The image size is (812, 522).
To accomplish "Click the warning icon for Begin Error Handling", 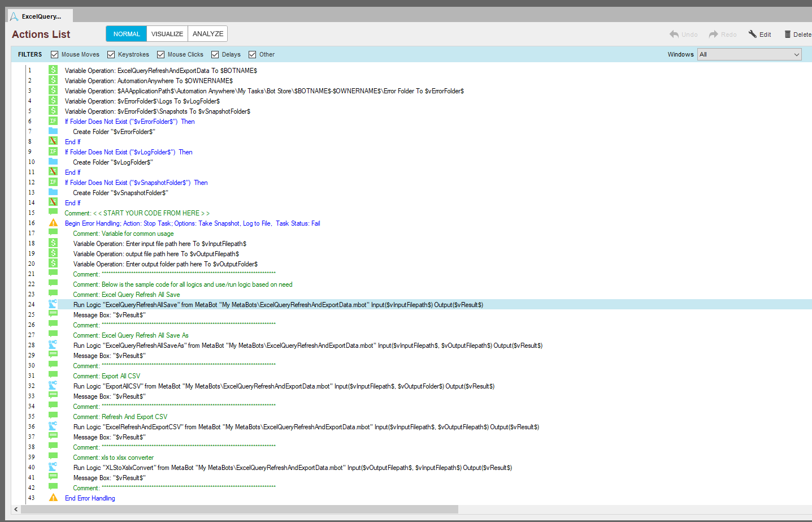I will [x=53, y=223].
